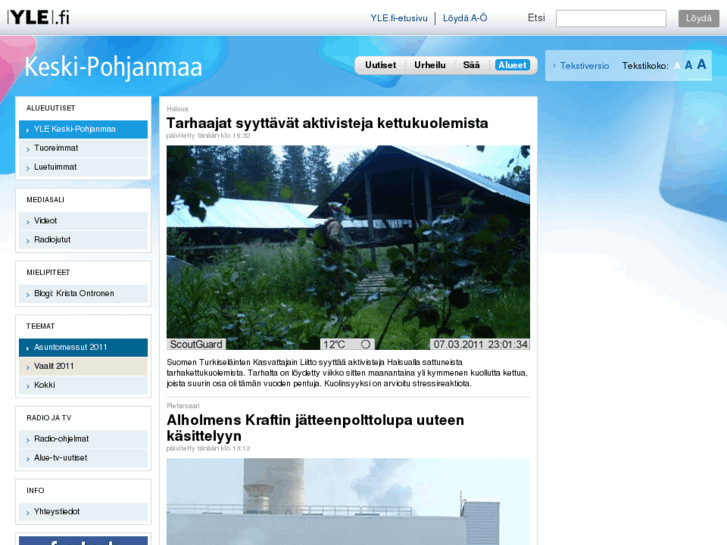Click the Etsi search input field

[x=611, y=19]
